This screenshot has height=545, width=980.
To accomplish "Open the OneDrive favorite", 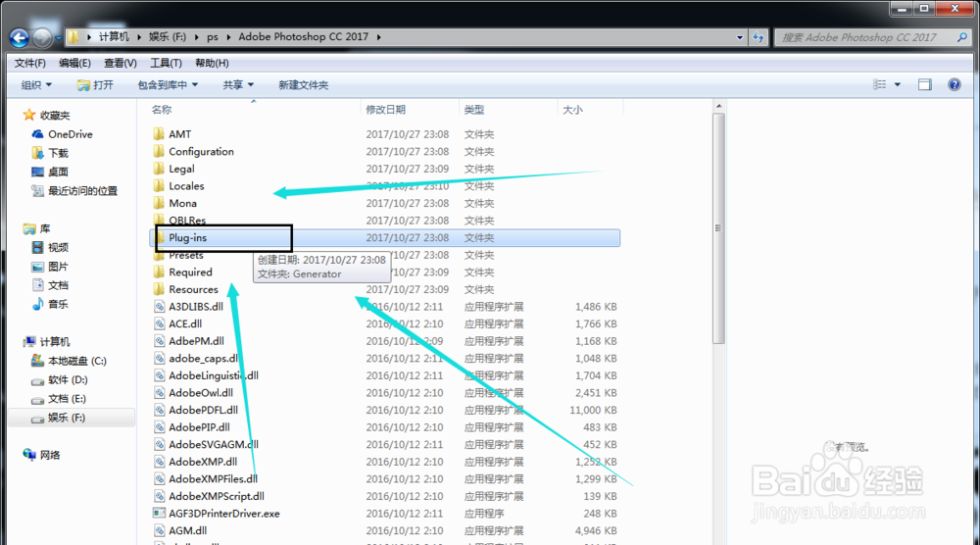I will (62, 133).
